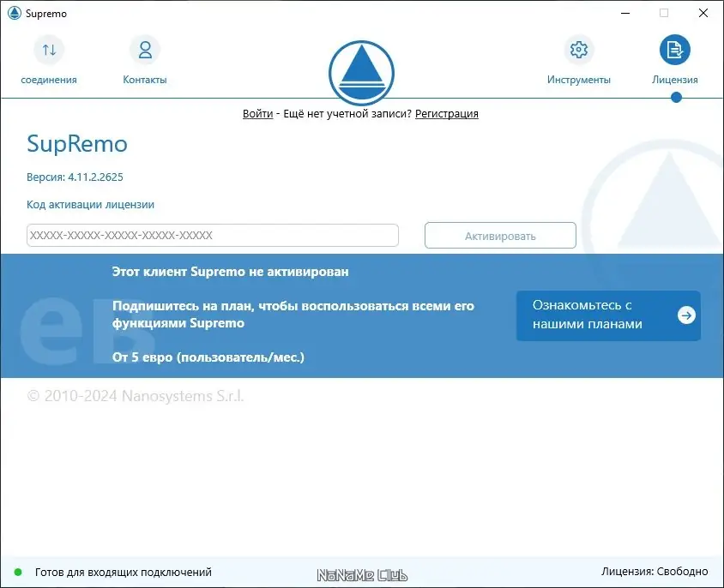The image size is (724, 588).
Task: Click Код активации лицензии label
Action: (x=91, y=205)
